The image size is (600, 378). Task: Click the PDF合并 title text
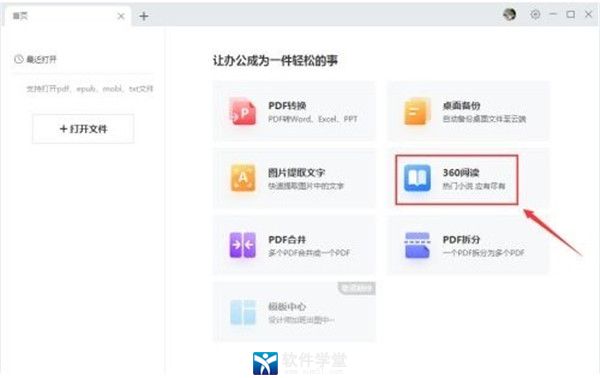(287, 240)
